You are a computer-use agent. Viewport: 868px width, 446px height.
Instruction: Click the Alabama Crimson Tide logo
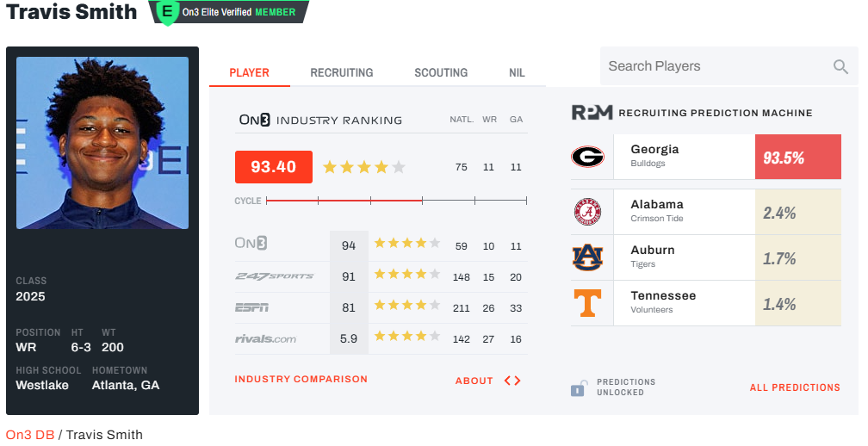[x=587, y=212]
